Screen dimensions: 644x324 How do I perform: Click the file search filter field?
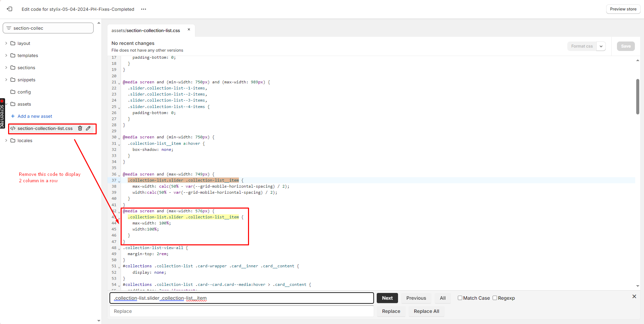(48, 28)
